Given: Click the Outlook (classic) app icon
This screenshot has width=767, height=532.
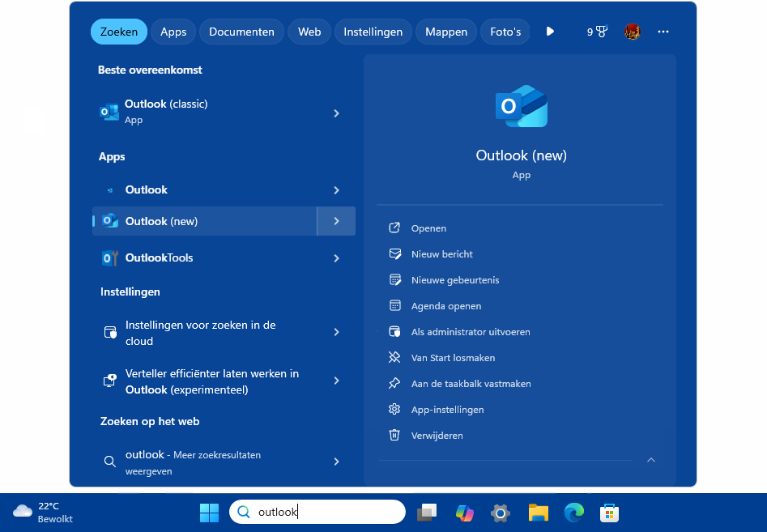Looking at the screenshot, I should tap(109, 112).
